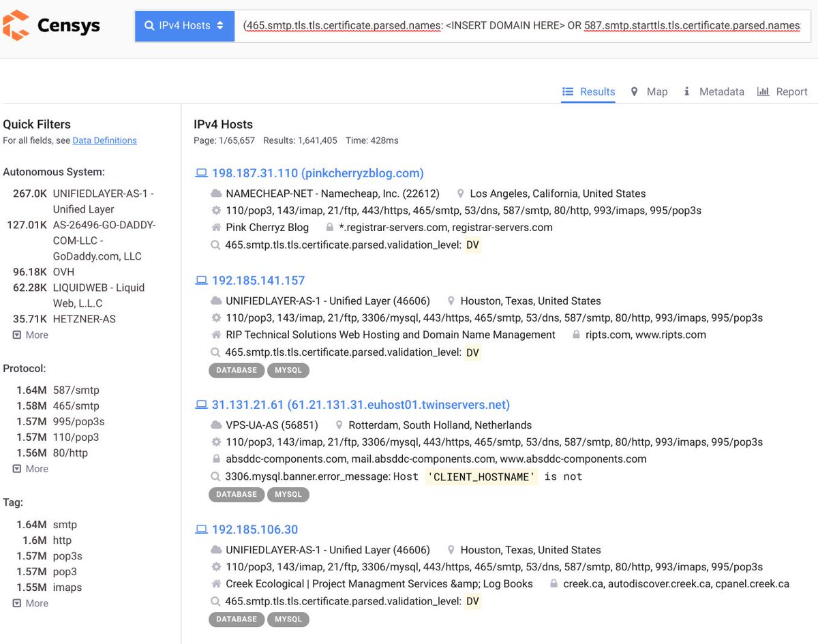
Task: Switch to the Map tab
Action: pyautogui.click(x=649, y=91)
